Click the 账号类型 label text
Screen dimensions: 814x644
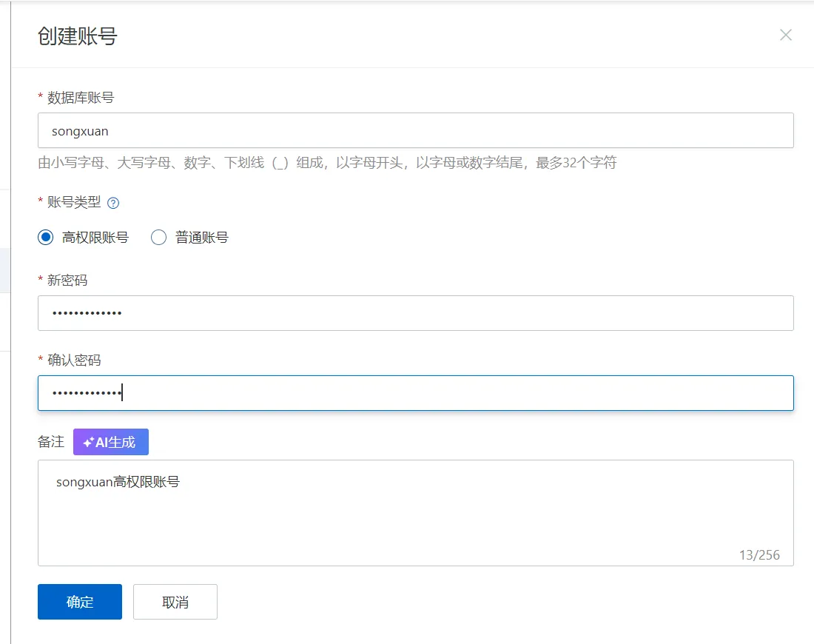click(x=74, y=202)
